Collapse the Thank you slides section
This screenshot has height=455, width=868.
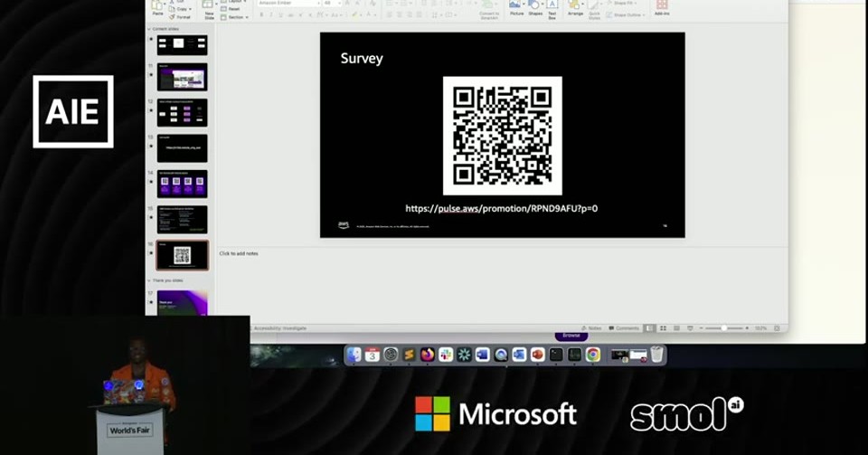click(149, 280)
